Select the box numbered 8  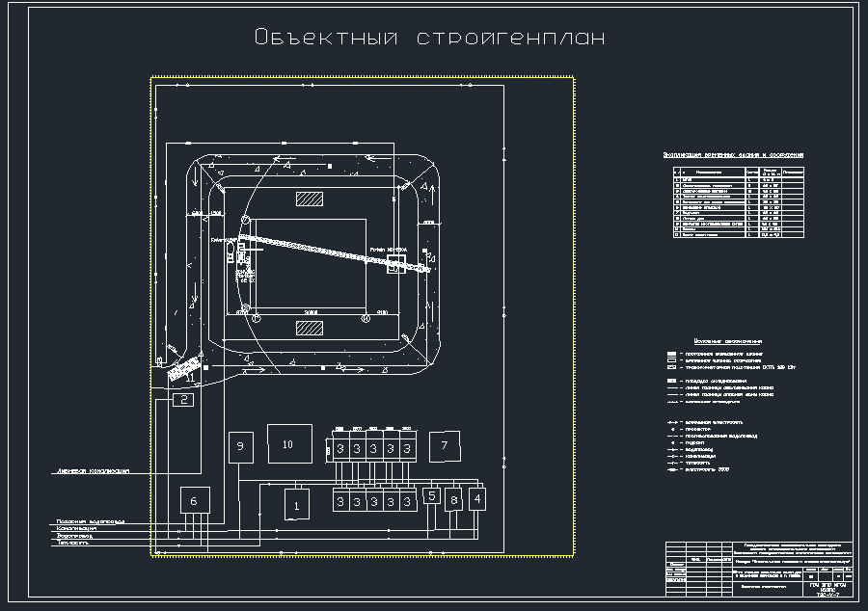click(x=453, y=500)
